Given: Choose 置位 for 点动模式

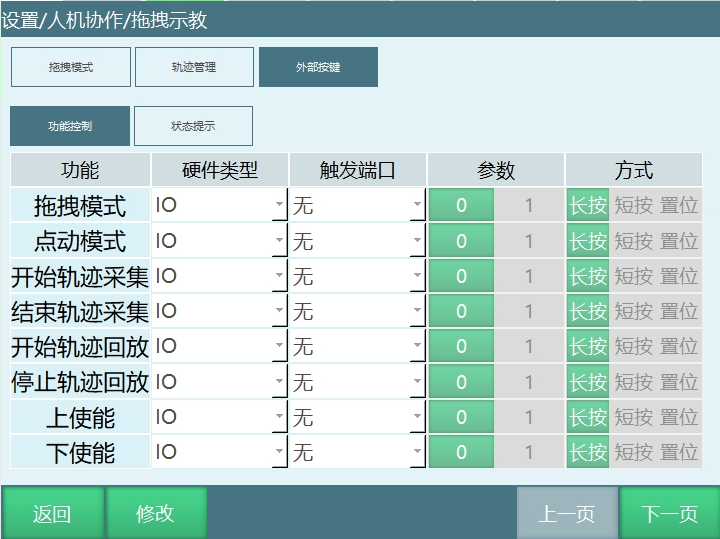Looking at the screenshot, I should [679, 241].
